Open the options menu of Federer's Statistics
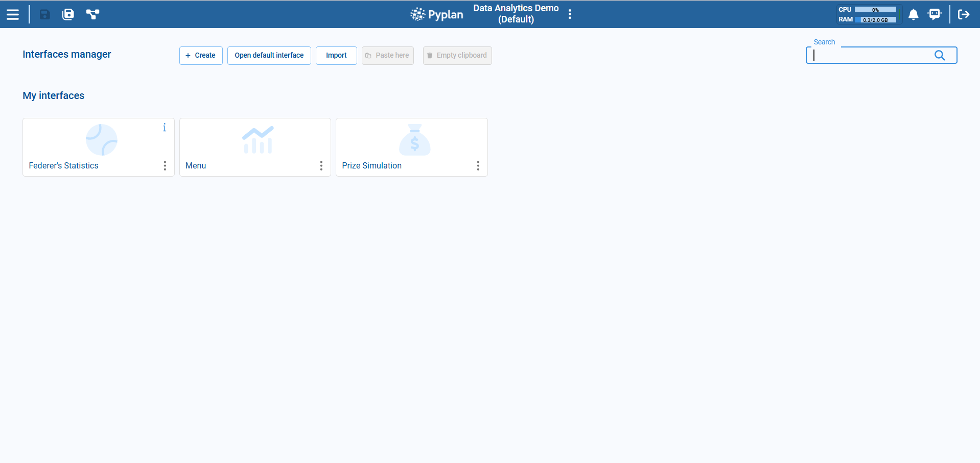Viewport: 980px width, 463px height. pos(165,165)
